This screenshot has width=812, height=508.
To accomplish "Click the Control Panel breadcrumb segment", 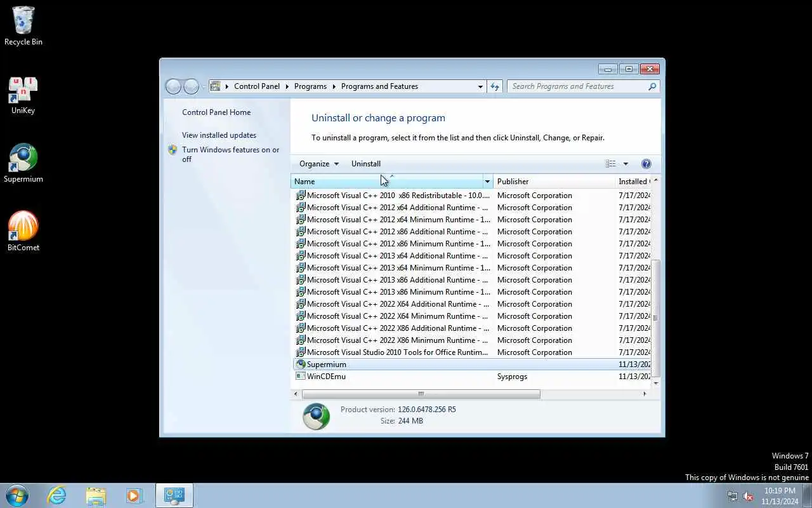I will coord(256,86).
